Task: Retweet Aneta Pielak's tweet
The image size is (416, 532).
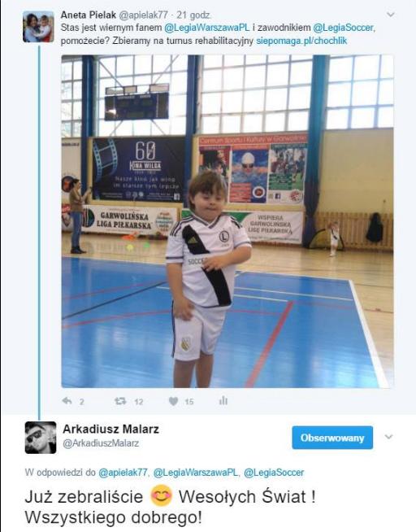Action: tap(120, 401)
